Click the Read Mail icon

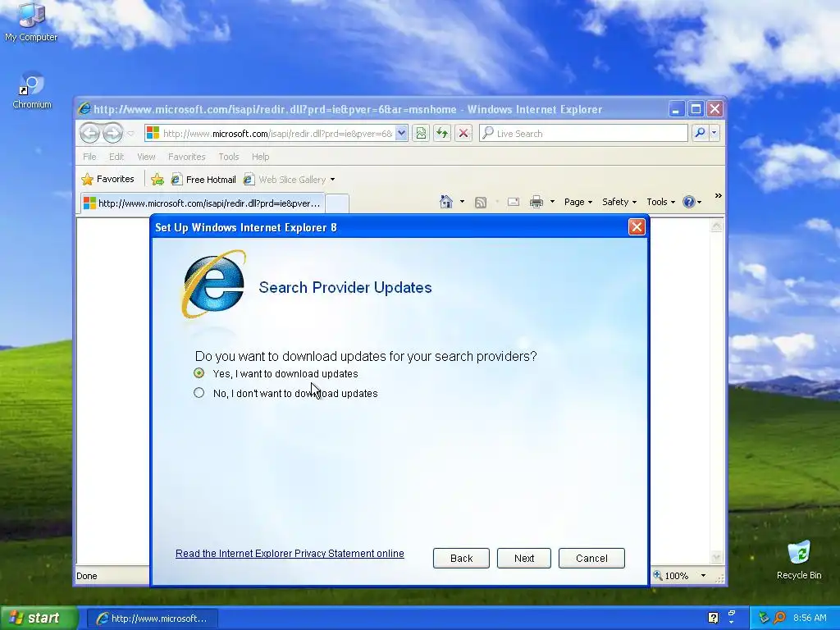[514, 202]
